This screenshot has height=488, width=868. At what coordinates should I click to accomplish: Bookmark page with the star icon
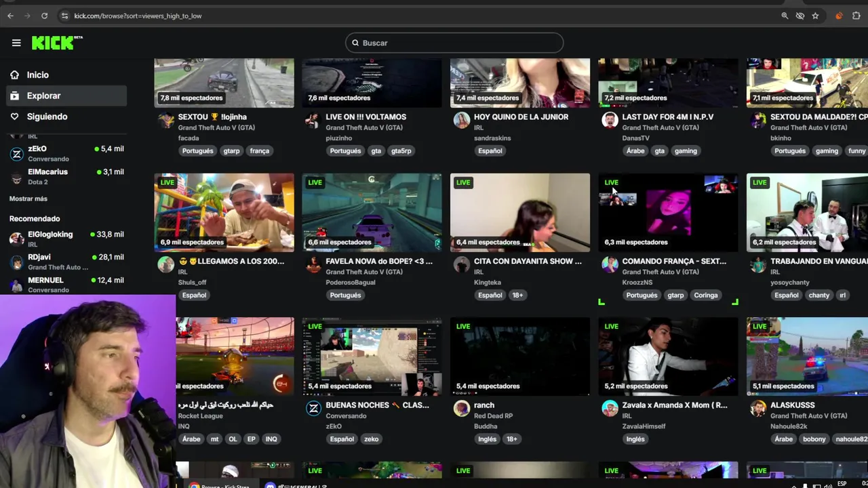click(815, 16)
